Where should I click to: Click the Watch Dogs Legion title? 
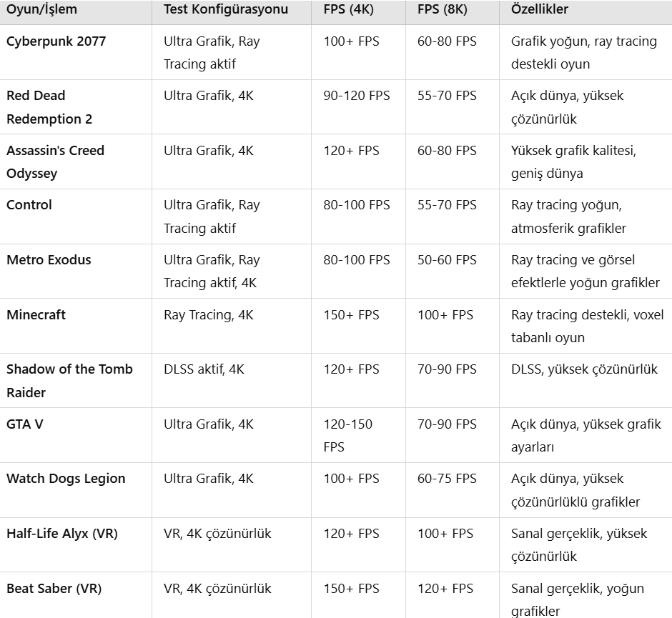click(x=66, y=479)
